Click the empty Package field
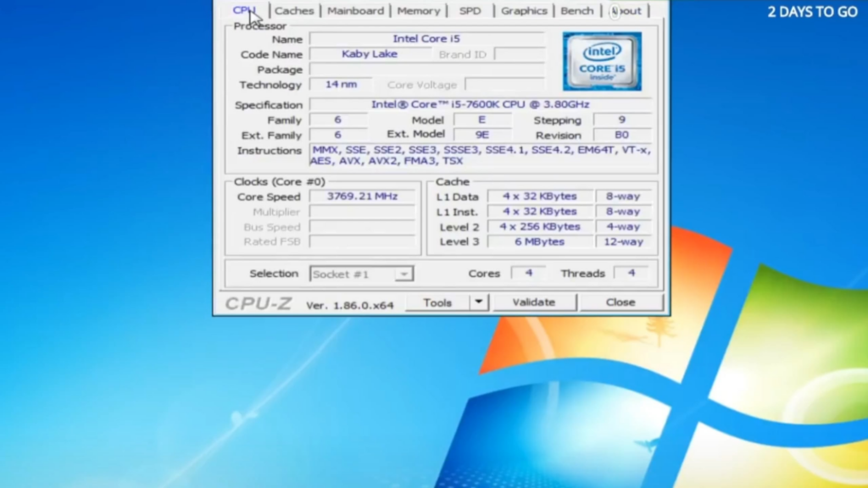Screen dimensions: 868x488 [427, 69]
